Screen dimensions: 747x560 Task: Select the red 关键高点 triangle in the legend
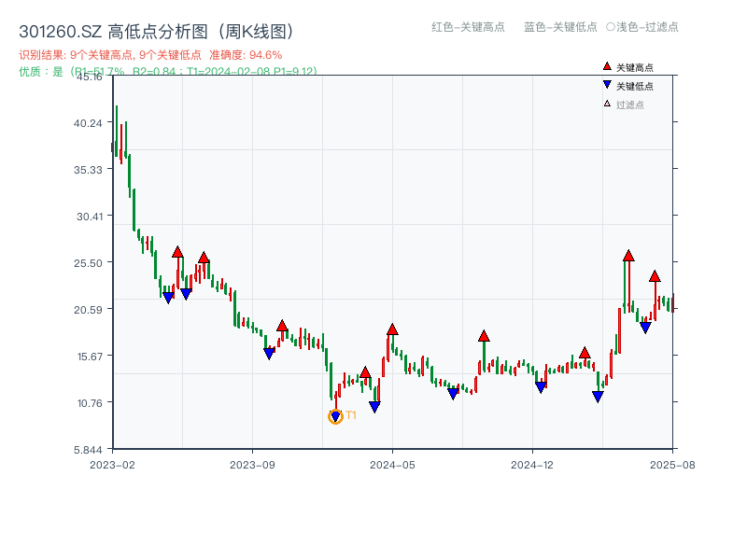click(x=605, y=65)
